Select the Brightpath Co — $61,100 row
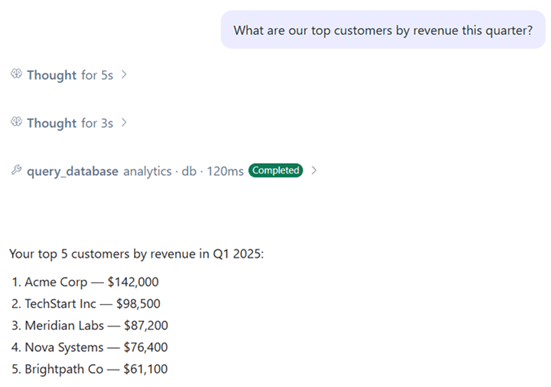 click(x=90, y=369)
